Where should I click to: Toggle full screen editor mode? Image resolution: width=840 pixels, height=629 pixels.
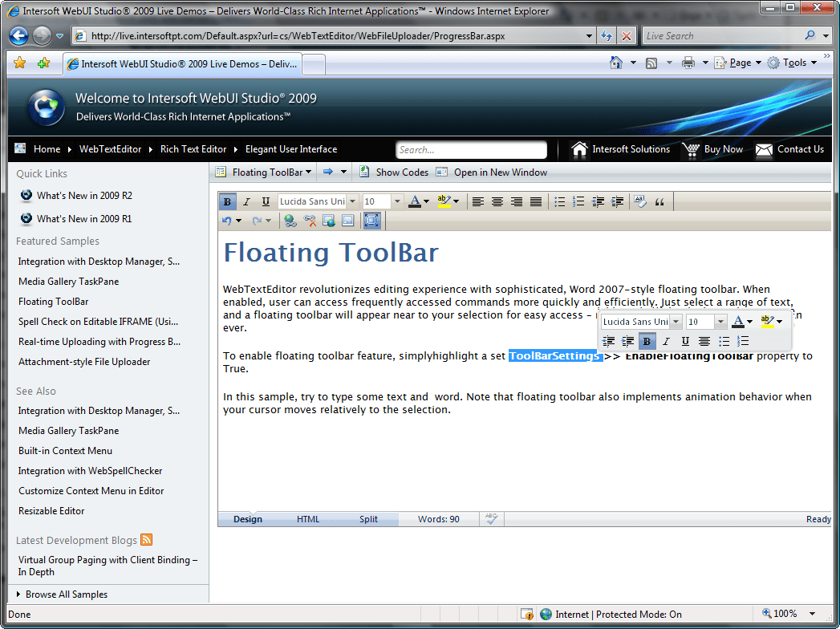pos(371,221)
